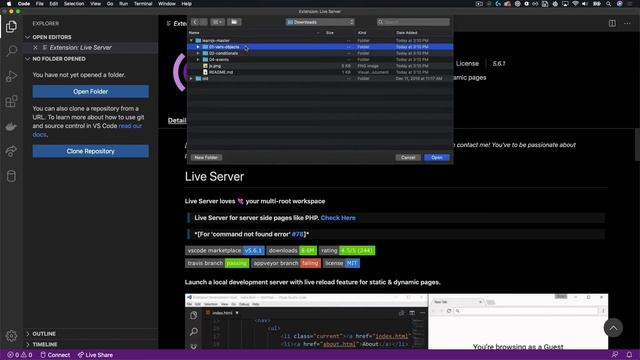Click the feedback icon in status bar
This screenshot has width=640, height=360.
pos(615,355)
